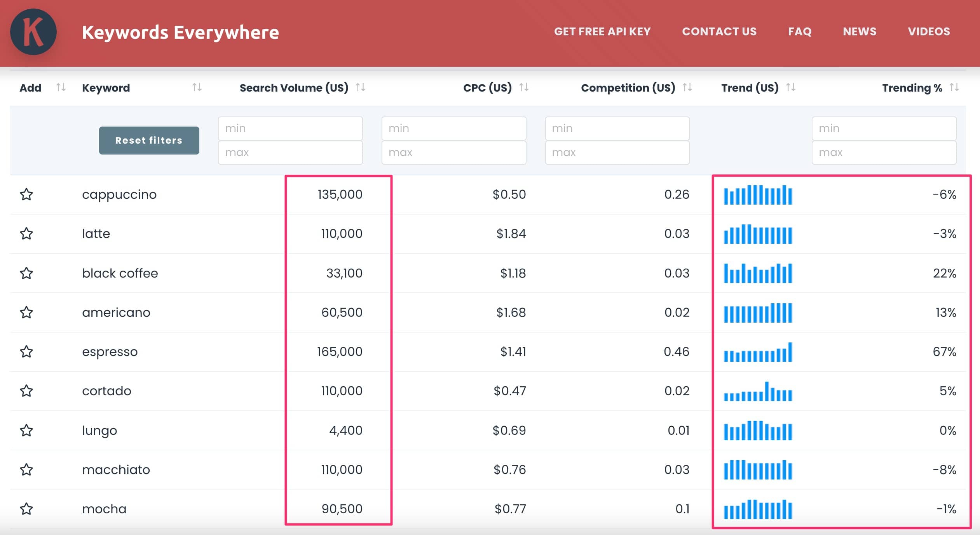Favorite the cortado keyword star

pyautogui.click(x=26, y=391)
